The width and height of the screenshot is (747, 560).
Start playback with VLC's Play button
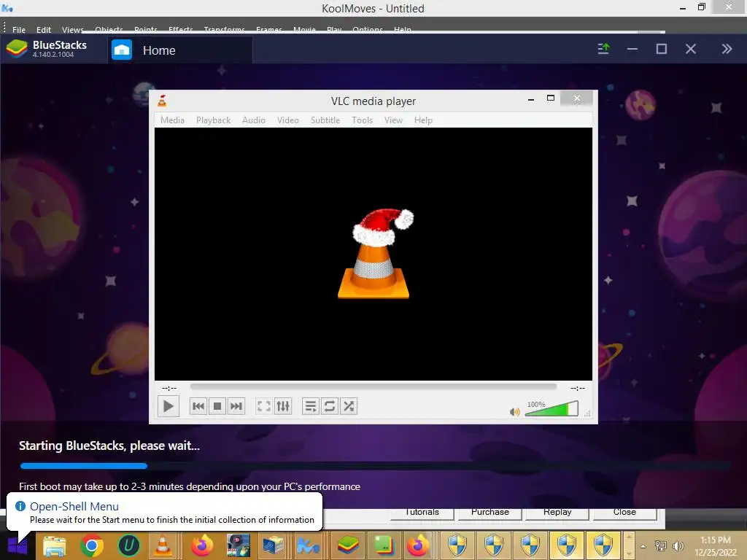(169, 406)
